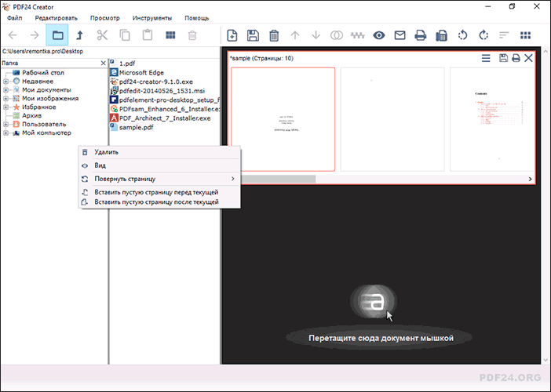Send document by email icon
This screenshot has height=392, width=551.
tap(400, 35)
